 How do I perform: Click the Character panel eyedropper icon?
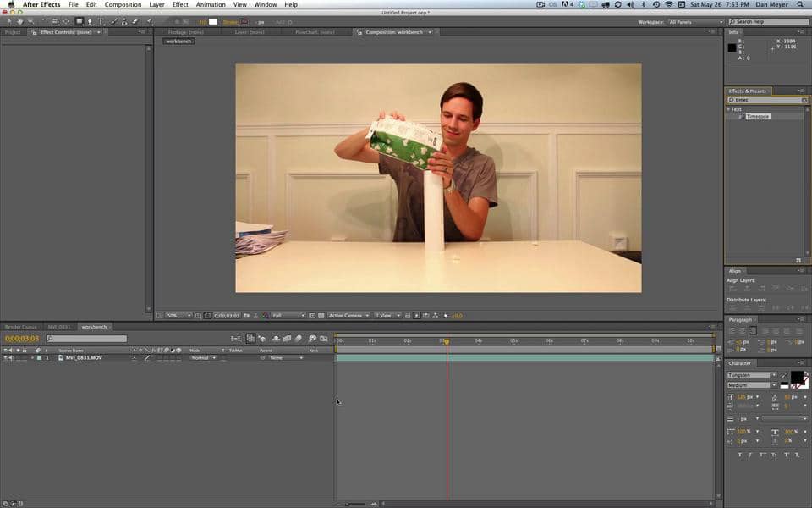pyautogui.click(x=784, y=375)
